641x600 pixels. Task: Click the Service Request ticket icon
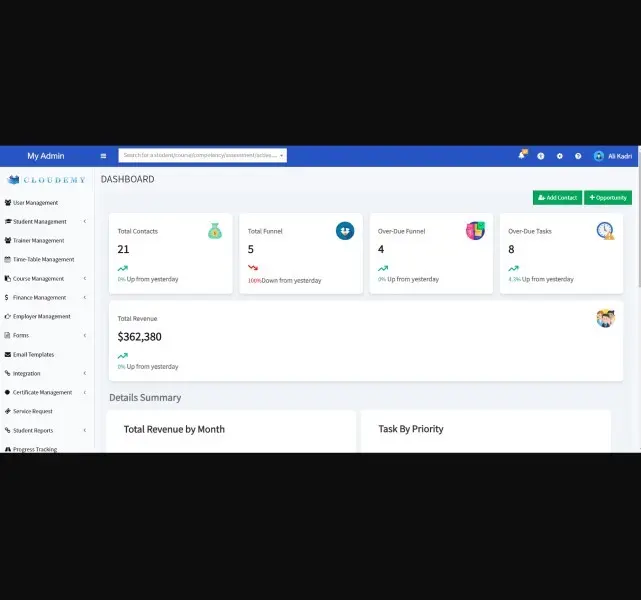pyautogui.click(x=7, y=411)
